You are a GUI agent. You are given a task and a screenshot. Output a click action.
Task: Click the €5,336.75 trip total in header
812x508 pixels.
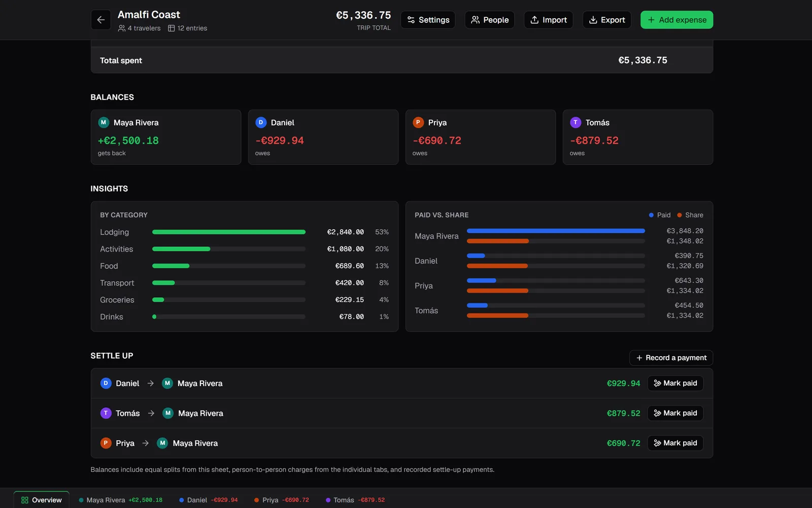[363, 15]
